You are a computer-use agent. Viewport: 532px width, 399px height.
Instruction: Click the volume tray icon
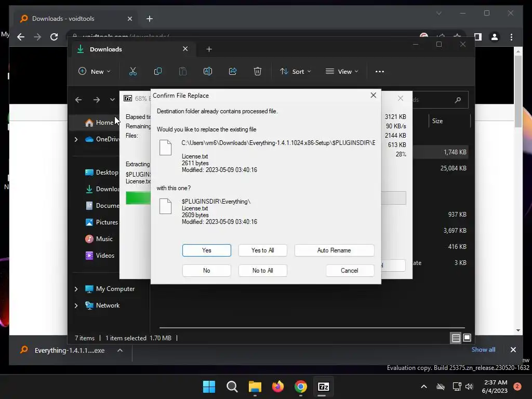tap(469, 387)
